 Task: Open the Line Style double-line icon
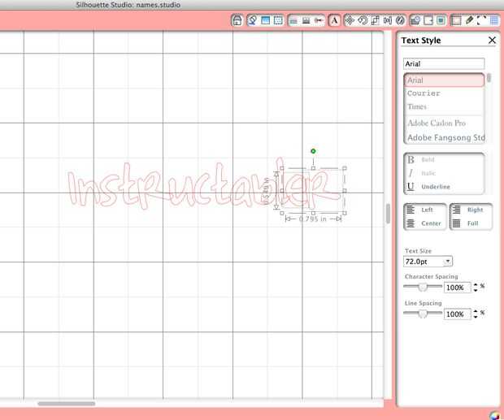coord(306,21)
